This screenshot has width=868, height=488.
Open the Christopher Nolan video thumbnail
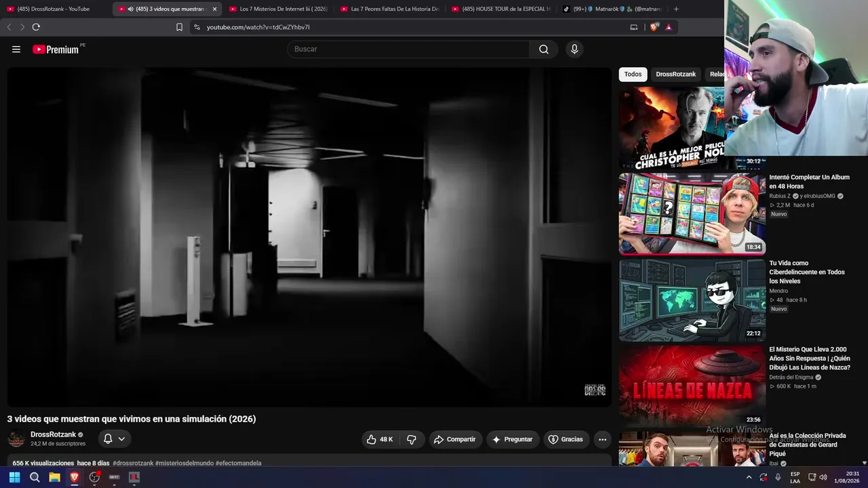coord(672,127)
